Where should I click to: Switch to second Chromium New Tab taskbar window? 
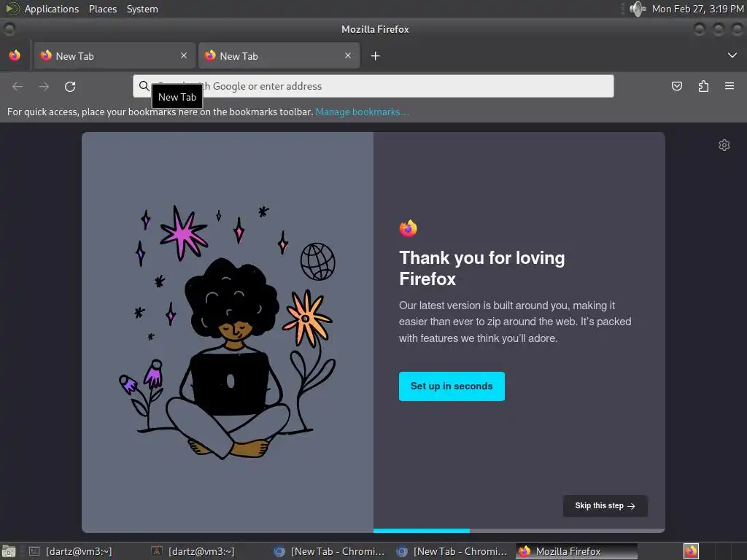(x=452, y=551)
